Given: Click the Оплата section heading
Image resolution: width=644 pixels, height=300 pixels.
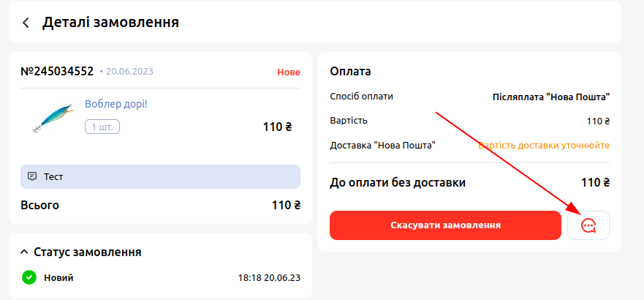Looking at the screenshot, I should click(350, 72).
